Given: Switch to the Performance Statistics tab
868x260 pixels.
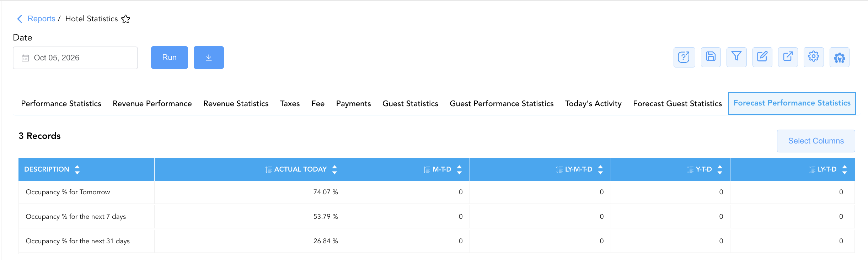Looking at the screenshot, I should pos(61,104).
